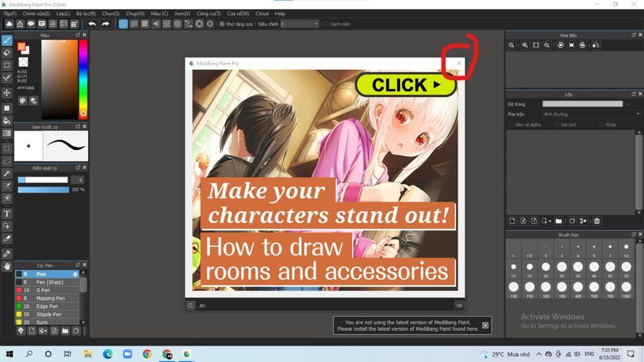Image resolution: width=644 pixels, height=362 pixels.
Task: Choose brush size 100 dot
Action: pyautogui.click(x=513, y=287)
